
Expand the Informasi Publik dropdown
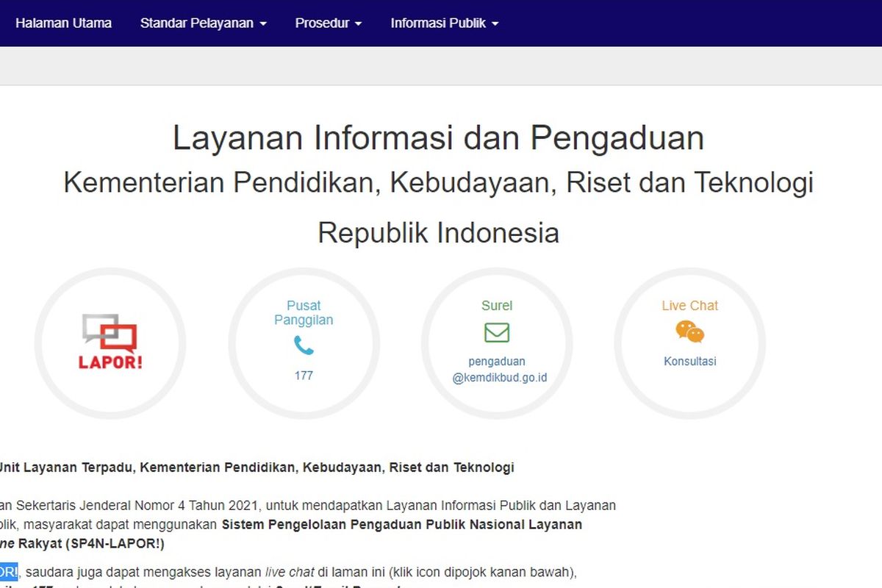pyautogui.click(x=445, y=23)
